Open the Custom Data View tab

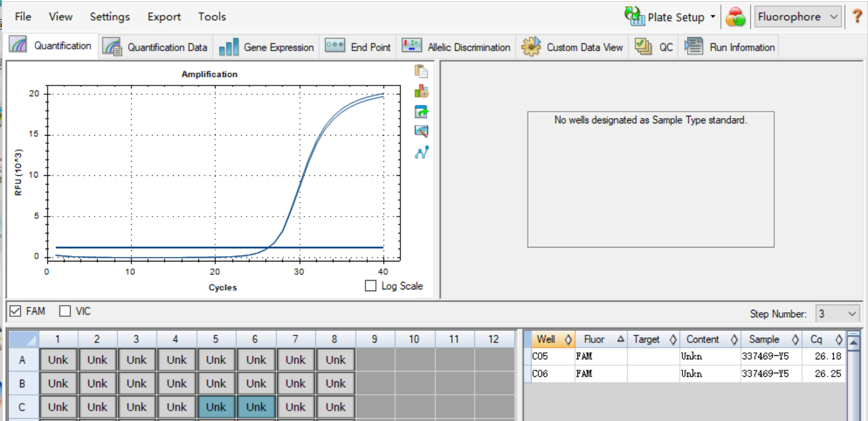tap(572, 47)
